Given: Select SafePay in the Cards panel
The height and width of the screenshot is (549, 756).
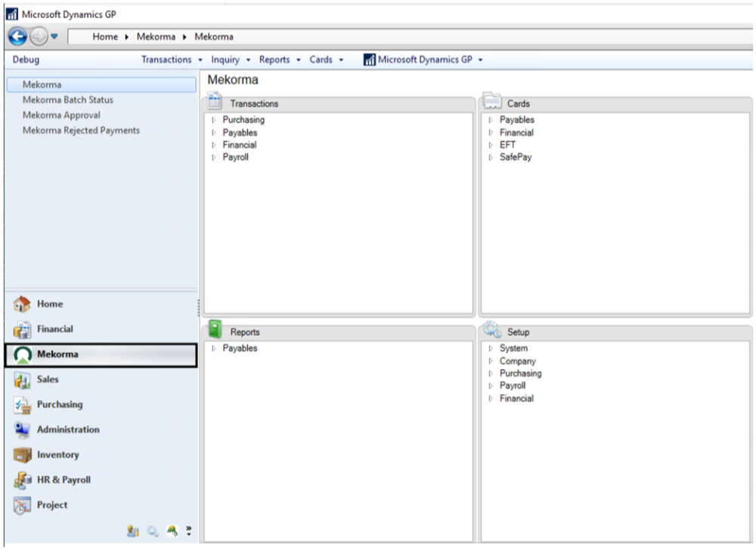Looking at the screenshot, I should point(516,157).
